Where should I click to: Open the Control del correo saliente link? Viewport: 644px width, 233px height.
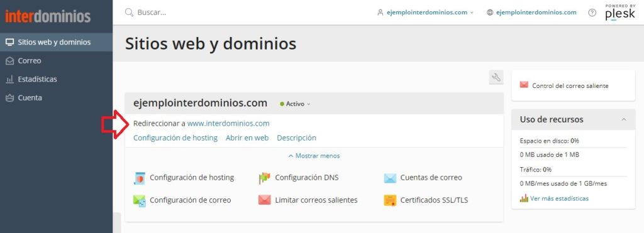tap(570, 86)
